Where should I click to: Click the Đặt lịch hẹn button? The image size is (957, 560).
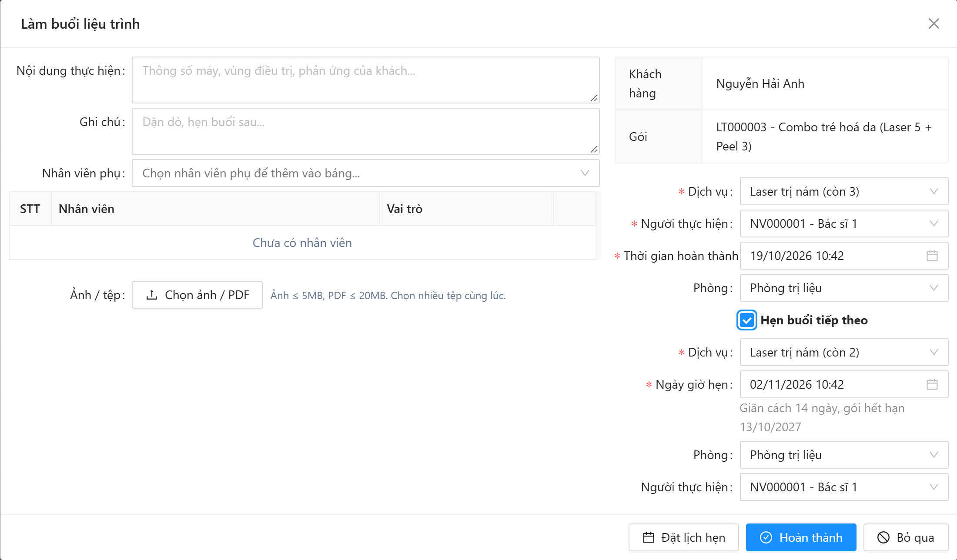click(684, 537)
